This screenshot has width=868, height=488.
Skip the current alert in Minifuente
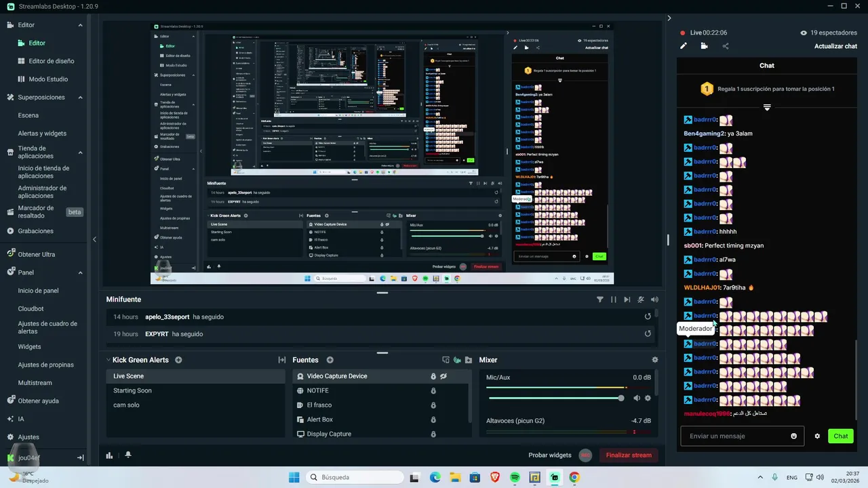point(627,300)
